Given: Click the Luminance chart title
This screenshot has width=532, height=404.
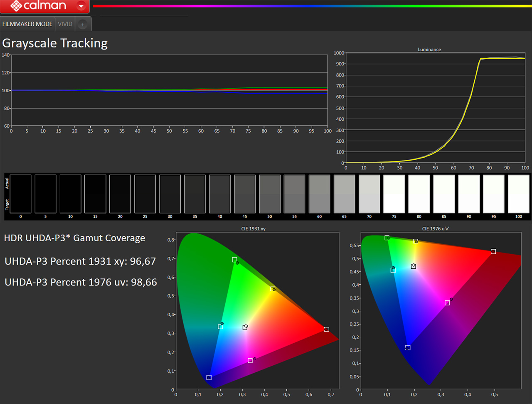Looking at the screenshot, I should tap(429, 49).
